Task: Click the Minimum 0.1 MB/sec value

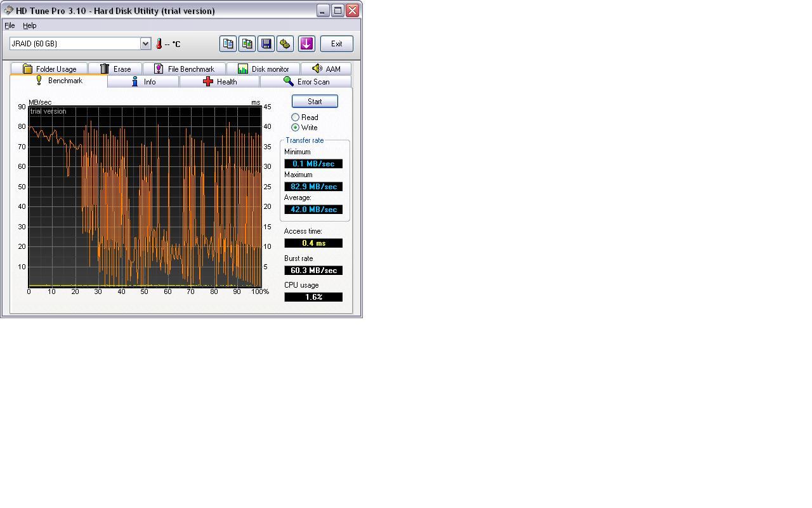Action: click(313, 164)
